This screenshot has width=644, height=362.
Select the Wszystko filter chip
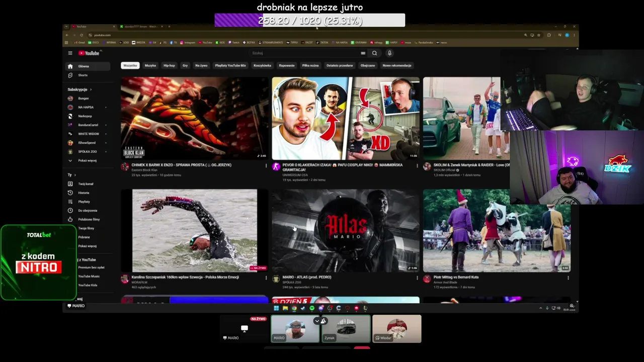click(x=130, y=65)
